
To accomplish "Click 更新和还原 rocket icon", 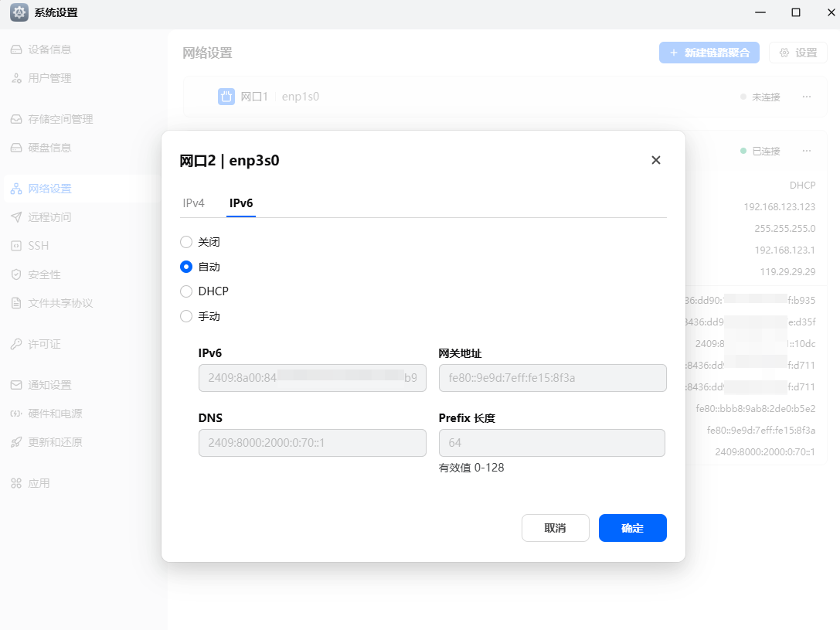I will [x=16, y=442].
